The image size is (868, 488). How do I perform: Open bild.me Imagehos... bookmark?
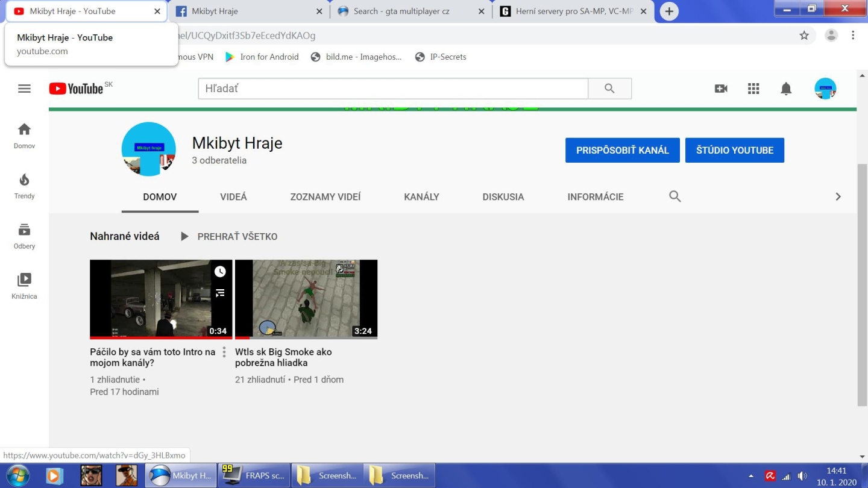356,57
